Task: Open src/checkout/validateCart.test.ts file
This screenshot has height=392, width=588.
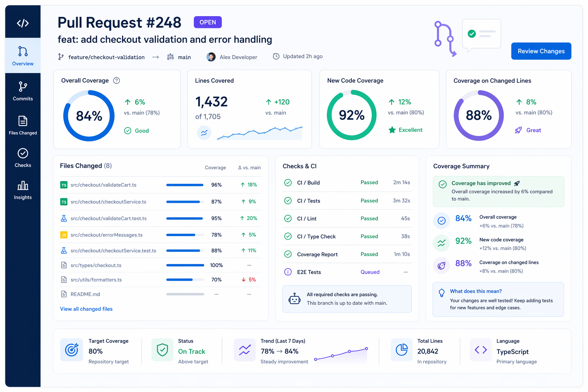Action: click(x=109, y=218)
